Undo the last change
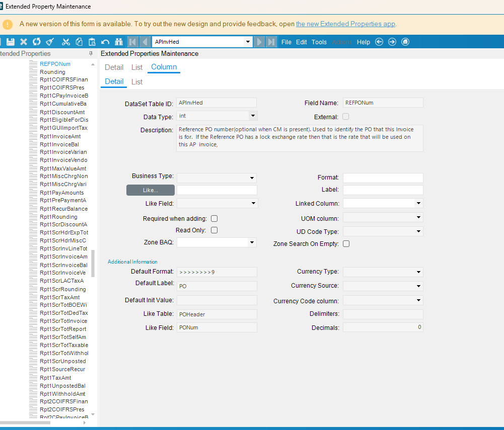The width and height of the screenshot is (504, 430). click(x=104, y=42)
